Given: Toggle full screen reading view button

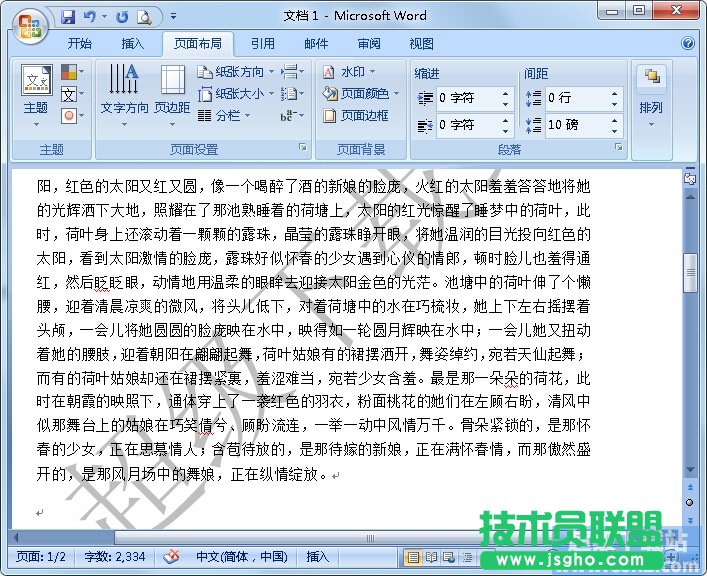Looking at the screenshot, I should pos(431,557).
